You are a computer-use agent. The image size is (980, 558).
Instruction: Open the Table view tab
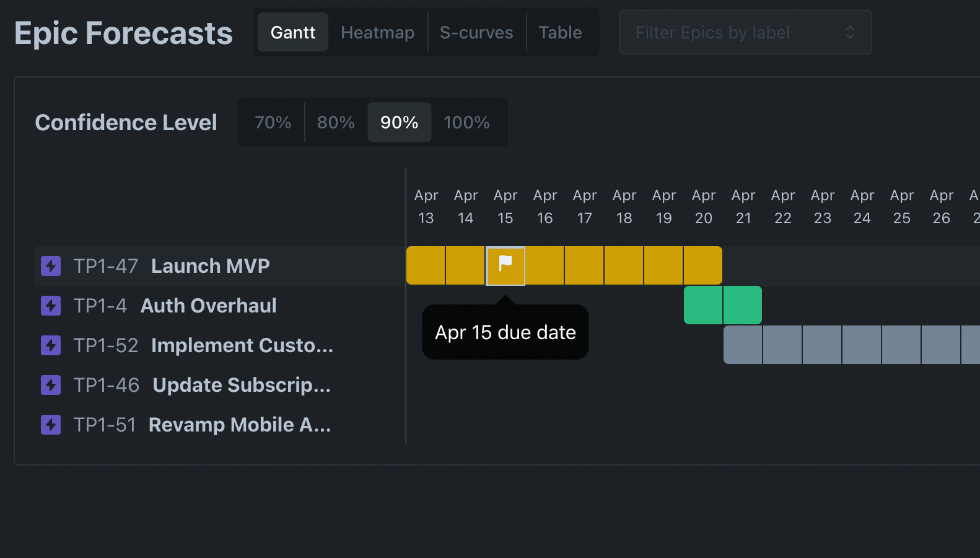pos(560,32)
